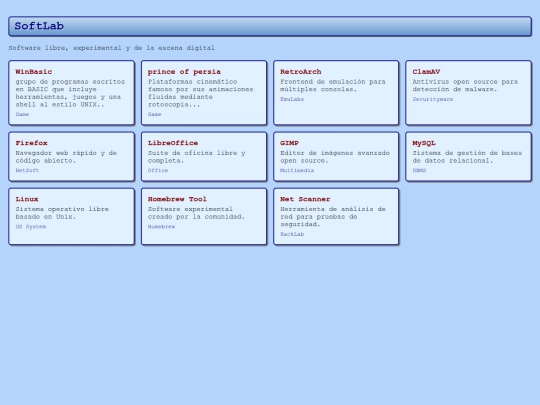Click the 'Sistema de gestión de bases' description
This screenshot has height=405, width=540.
coord(467,157)
